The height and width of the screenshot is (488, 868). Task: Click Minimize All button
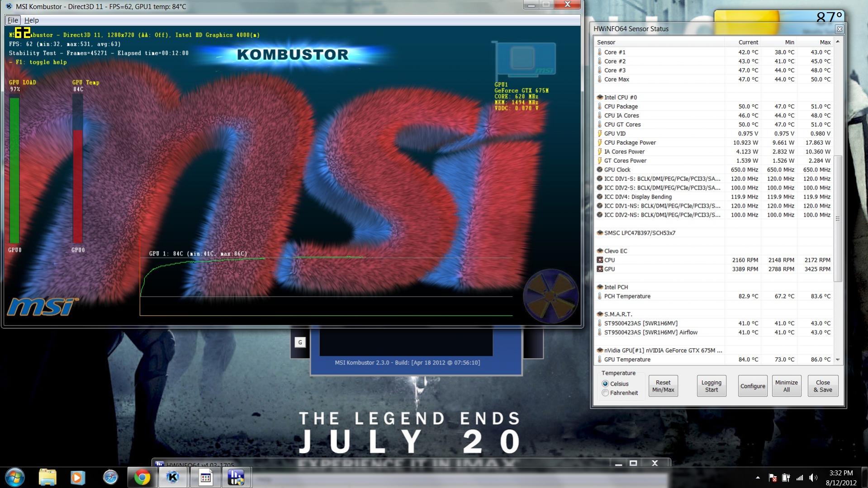click(x=787, y=386)
